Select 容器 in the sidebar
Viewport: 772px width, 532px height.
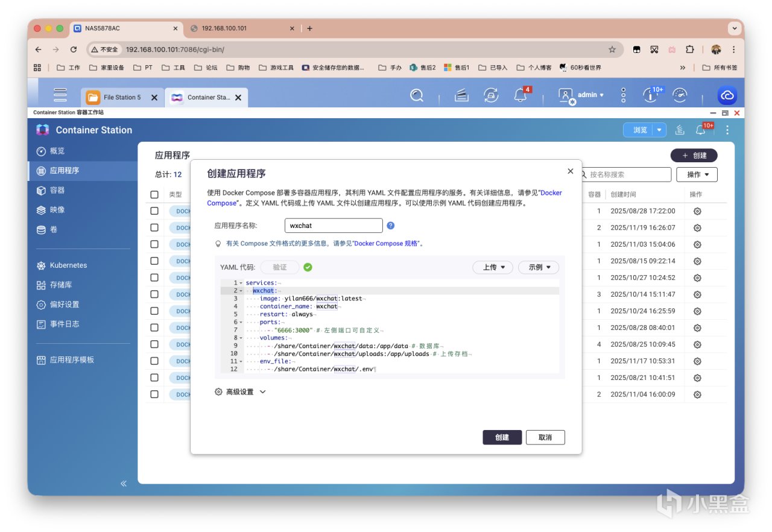coord(83,190)
